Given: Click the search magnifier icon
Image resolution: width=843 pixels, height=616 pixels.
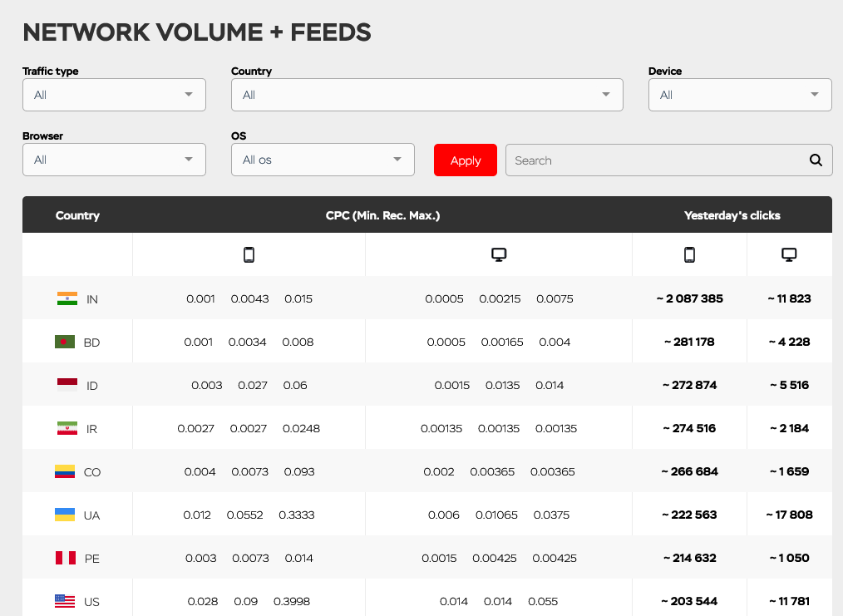Looking at the screenshot, I should (x=816, y=160).
